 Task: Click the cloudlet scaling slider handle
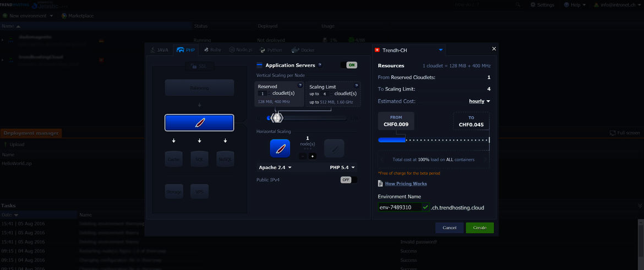[x=277, y=118]
